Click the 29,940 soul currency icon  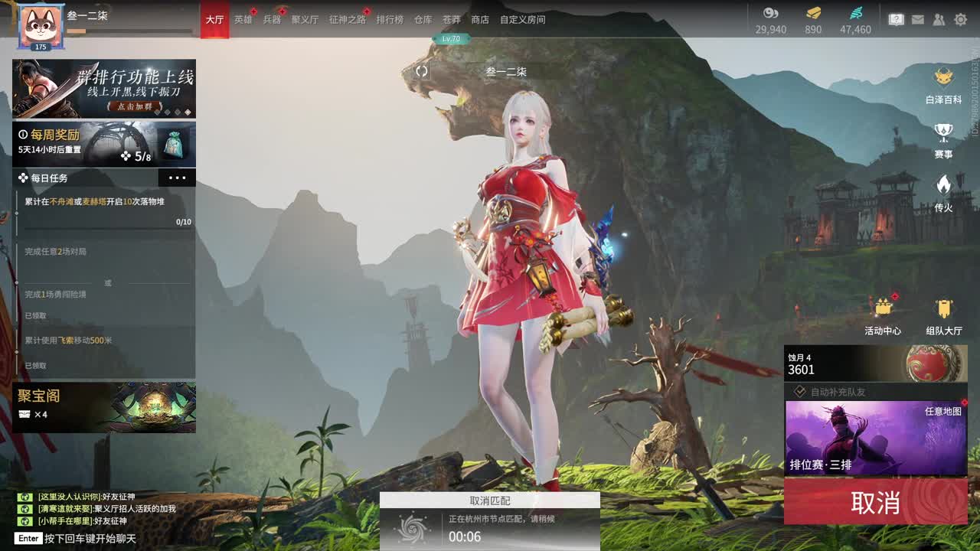(x=771, y=13)
